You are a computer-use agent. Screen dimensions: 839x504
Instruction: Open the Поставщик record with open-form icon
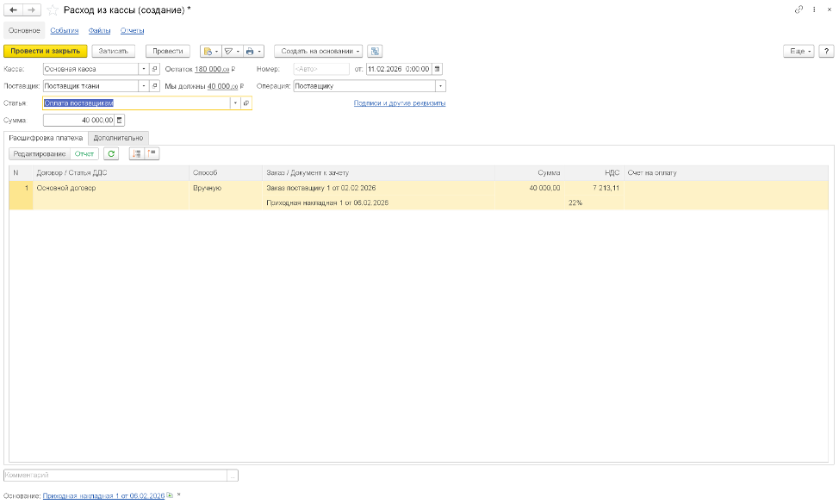(x=155, y=86)
